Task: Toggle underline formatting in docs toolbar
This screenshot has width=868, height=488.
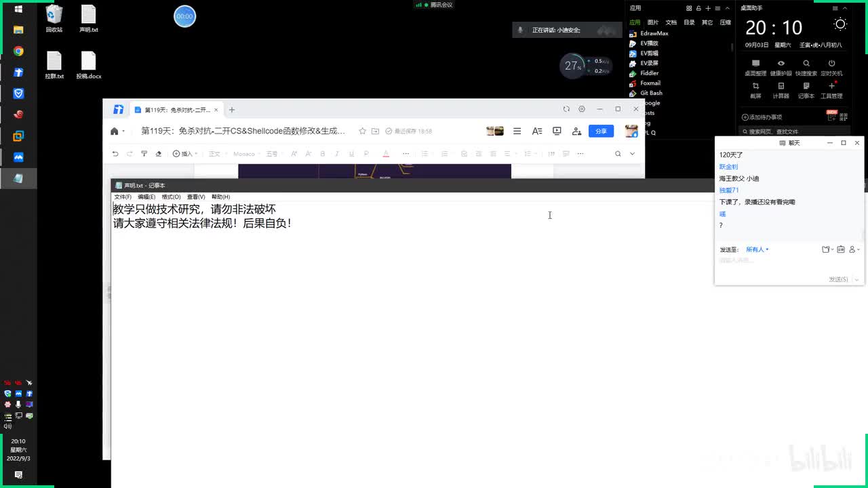Action: pyautogui.click(x=351, y=154)
